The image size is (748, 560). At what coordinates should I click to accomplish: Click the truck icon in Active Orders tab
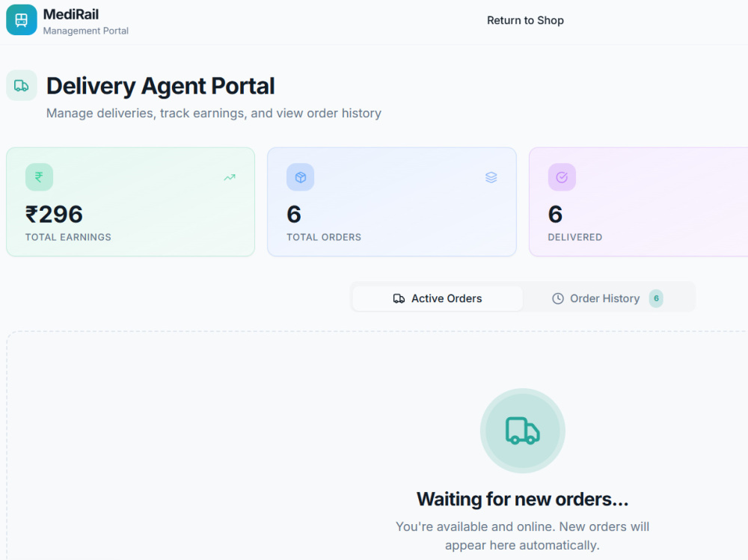pos(399,298)
